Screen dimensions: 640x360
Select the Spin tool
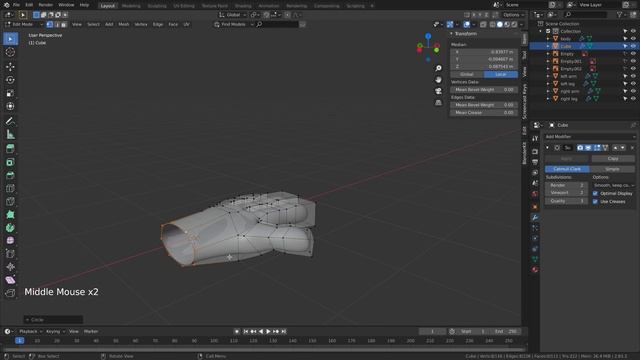pyautogui.click(x=10, y=228)
